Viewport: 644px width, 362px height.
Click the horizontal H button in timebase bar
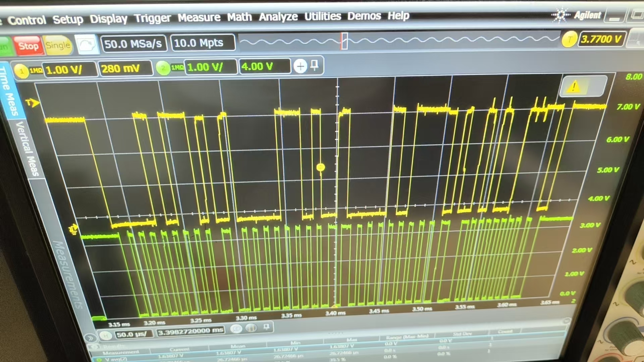(x=106, y=335)
